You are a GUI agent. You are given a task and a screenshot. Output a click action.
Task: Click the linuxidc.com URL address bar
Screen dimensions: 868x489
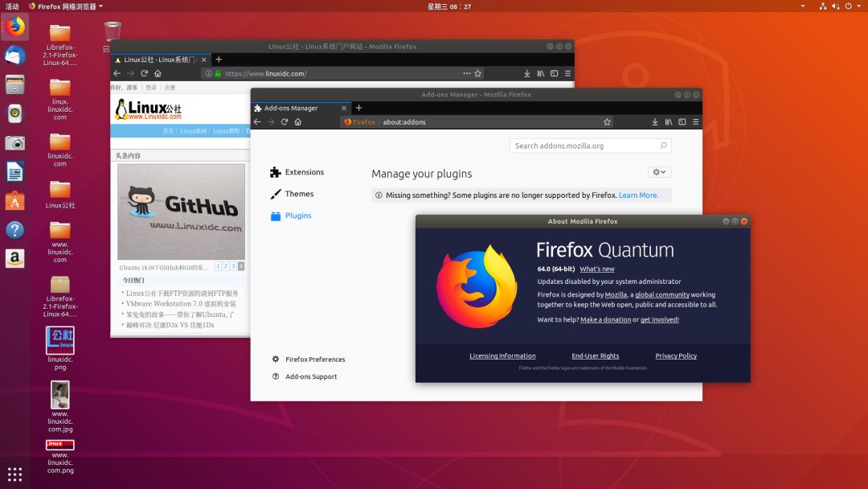click(343, 73)
